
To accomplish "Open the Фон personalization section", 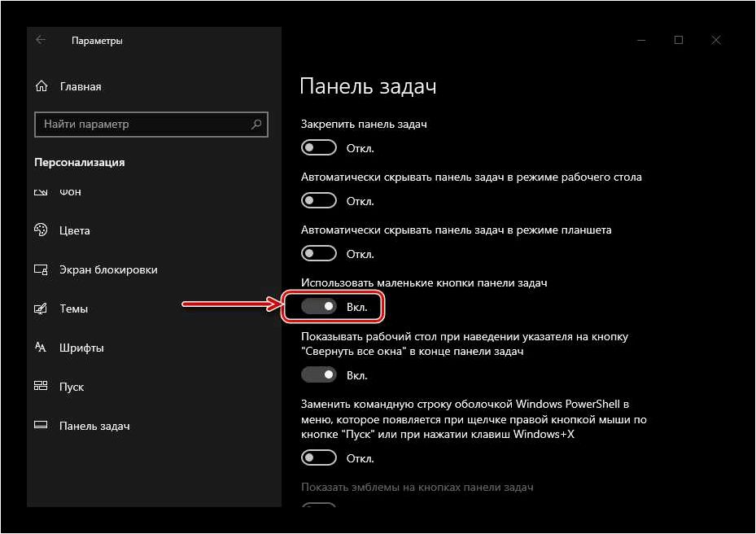I will [x=71, y=192].
